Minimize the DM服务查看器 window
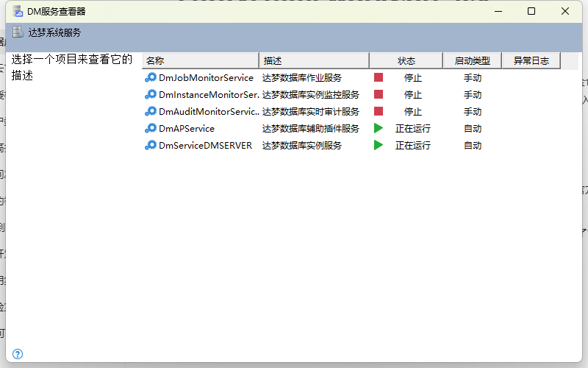 [x=498, y=11]
